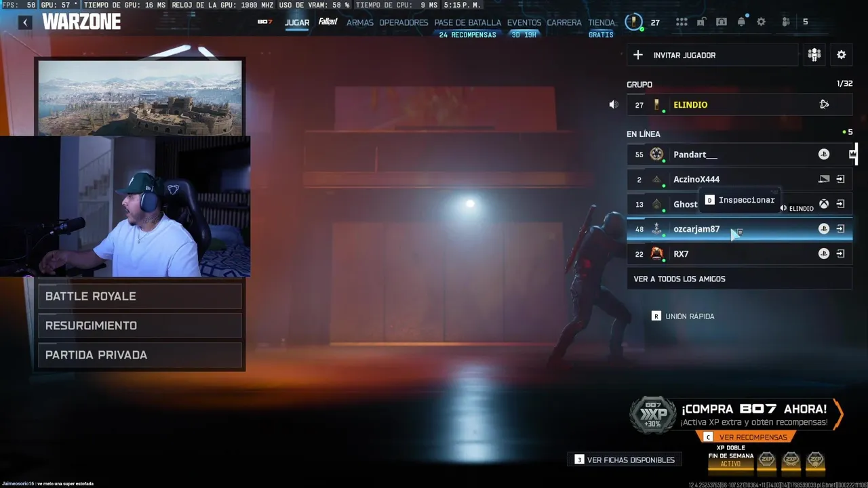Open the party code icon beside Invitar Jugador
Viewport: 868px width, 488px height.
(814, 55)
